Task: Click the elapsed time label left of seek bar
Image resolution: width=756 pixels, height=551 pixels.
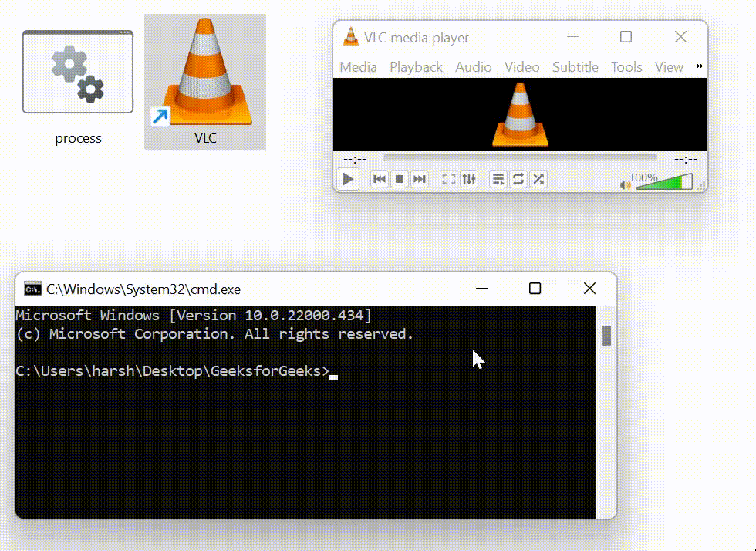Action: click(x=355, y=159)
